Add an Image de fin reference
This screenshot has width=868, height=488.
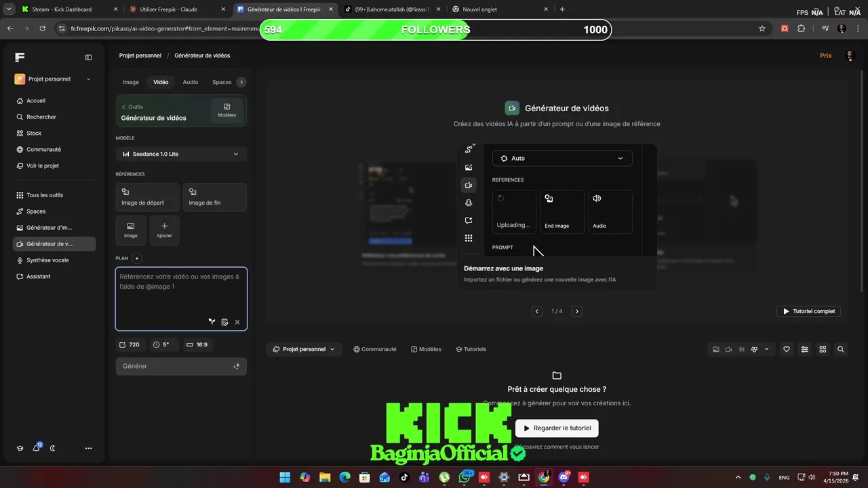215,197
